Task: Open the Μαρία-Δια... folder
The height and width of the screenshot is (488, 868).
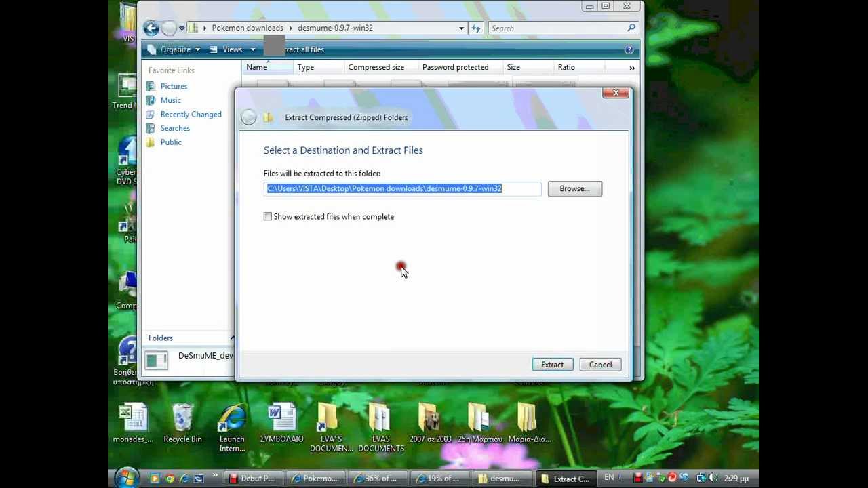Action: tap(530, 424)
